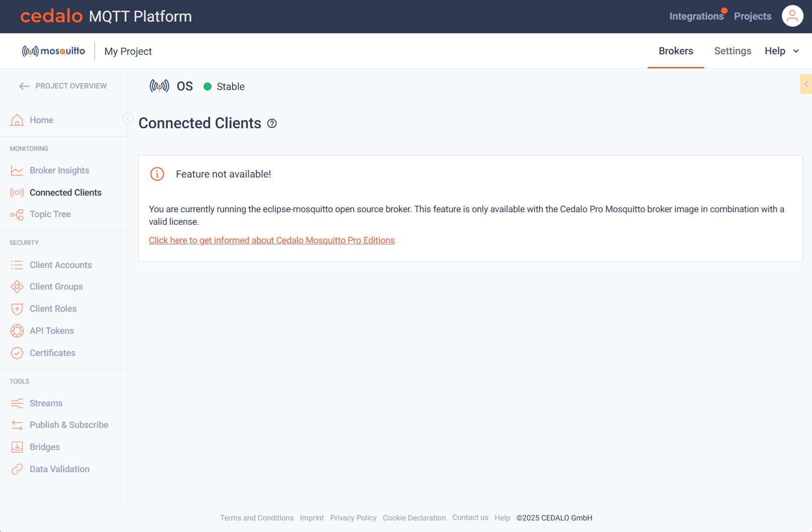Click the Client Roles shield icon

17,309
